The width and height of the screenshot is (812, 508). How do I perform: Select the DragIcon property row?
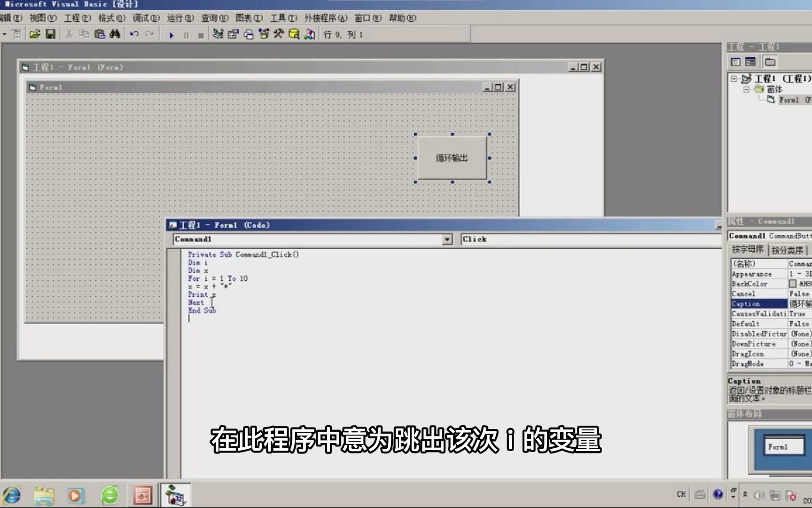coord(771,354)
